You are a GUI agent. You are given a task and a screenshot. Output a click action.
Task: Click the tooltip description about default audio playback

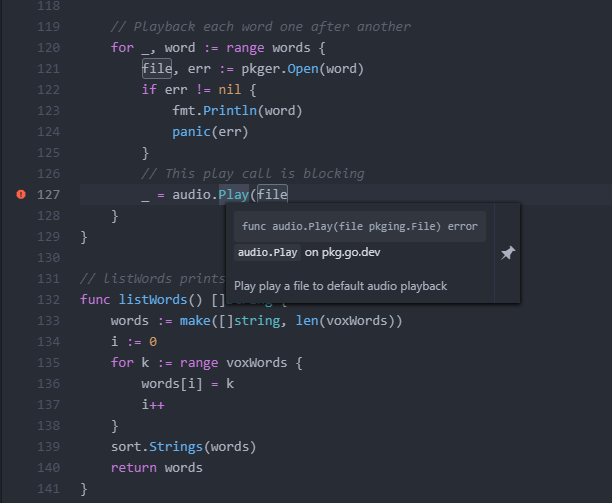340,286
